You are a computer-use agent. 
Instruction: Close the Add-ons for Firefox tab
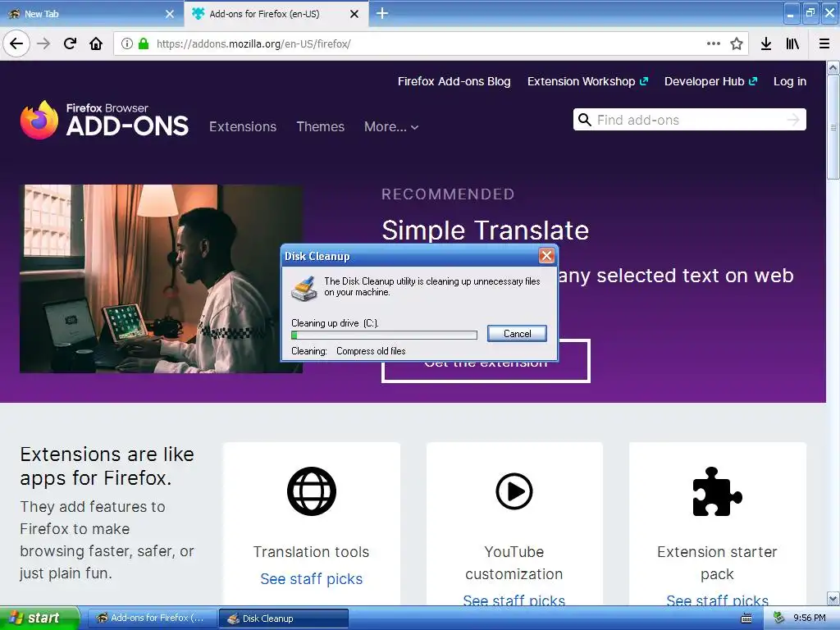coord(354,14)
